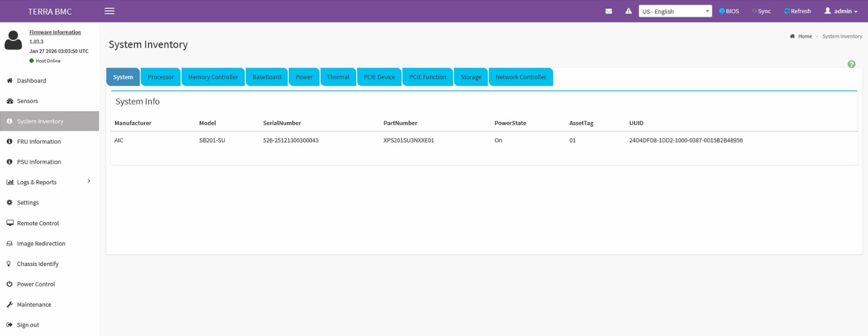The image size is (868, 336).
Task: Open the green help question mark icon
Action: tap(851, 64)
